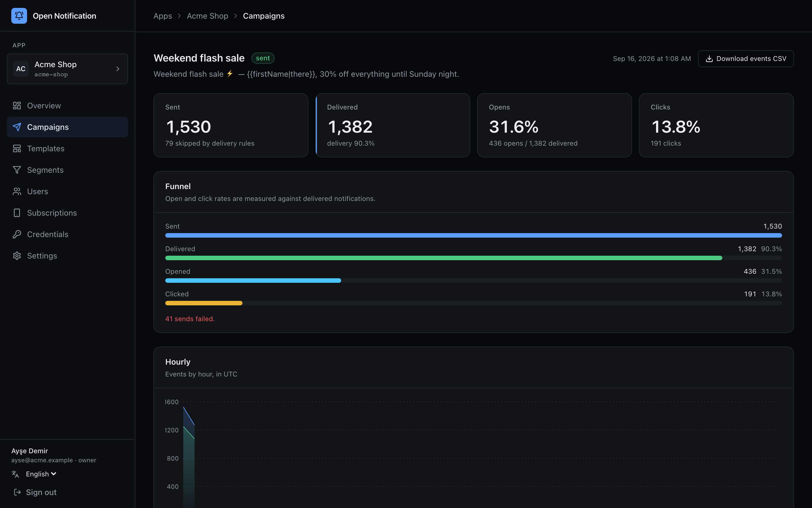Click 'Events by hour, in UTC' caption
This screenshot has width=812, height=508.
point(201,374)
